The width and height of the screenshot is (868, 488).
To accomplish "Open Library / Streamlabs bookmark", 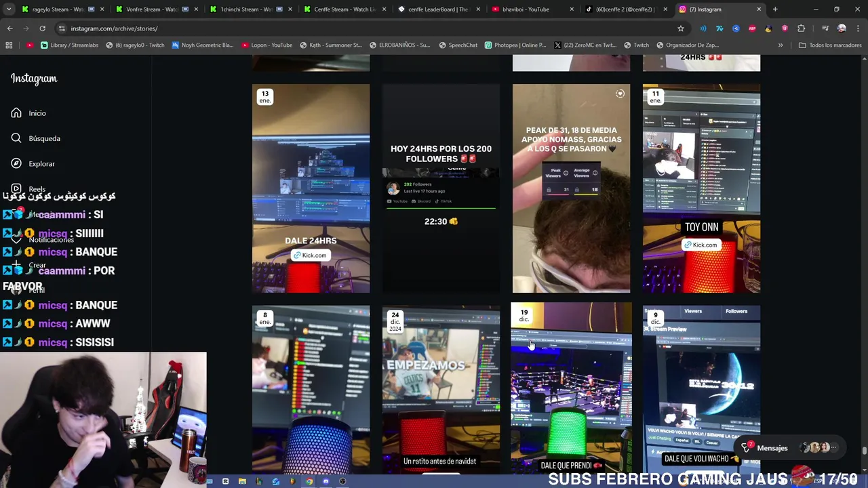I will [69, 45].
